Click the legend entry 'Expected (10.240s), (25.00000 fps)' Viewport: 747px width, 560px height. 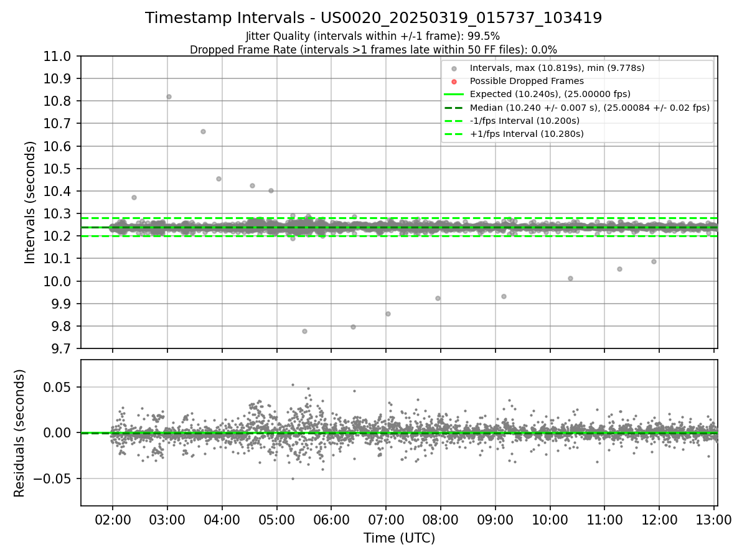click(x=550, y=94)
